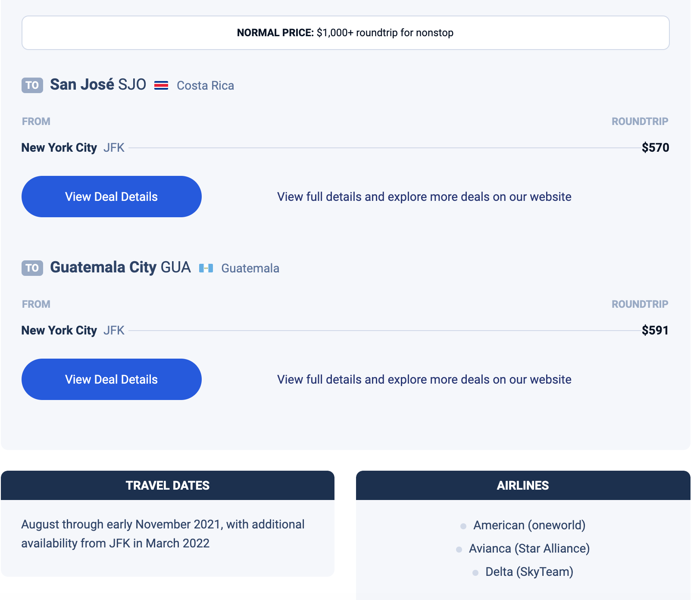This screenshot has height=600, width=700.
Task: Click the $591 roundtrip price
Action: pyautogui.click(x=655, y=330)
